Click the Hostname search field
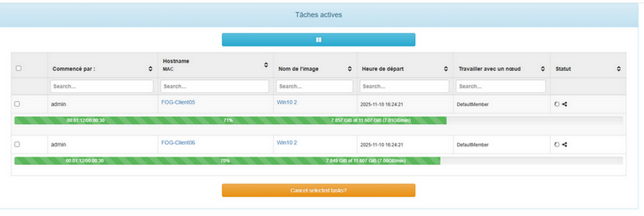This screenshot has width=644, height=216. pos(214,86)
